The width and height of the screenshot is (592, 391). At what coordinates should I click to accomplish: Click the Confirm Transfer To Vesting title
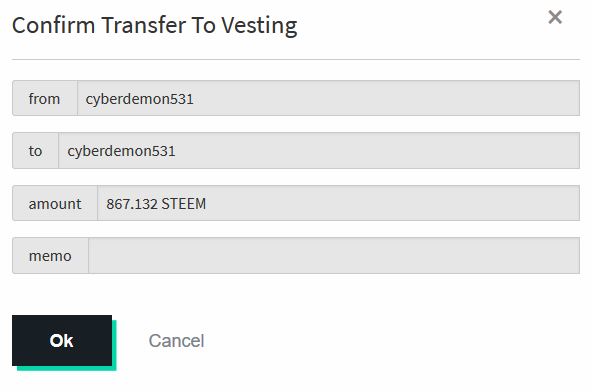155,26
